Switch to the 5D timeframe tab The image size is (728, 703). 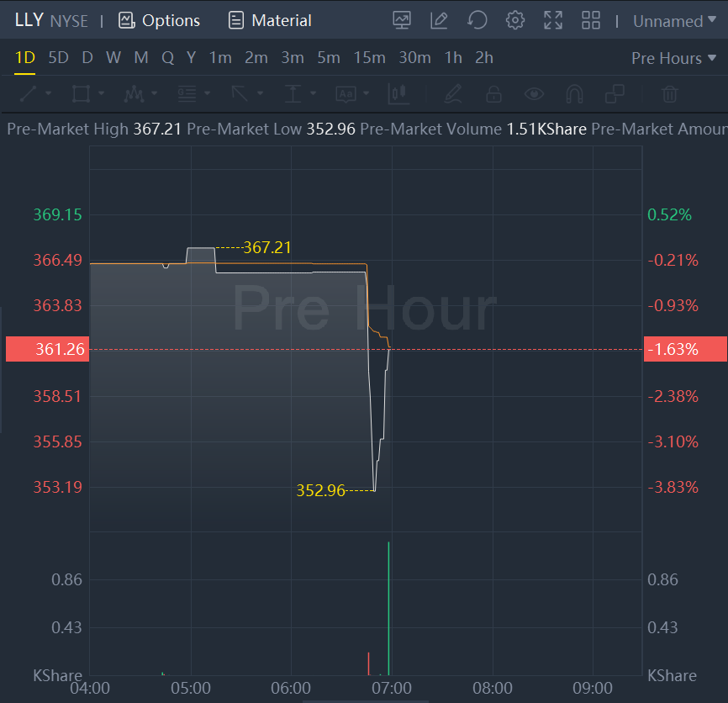tap(58, 58)
